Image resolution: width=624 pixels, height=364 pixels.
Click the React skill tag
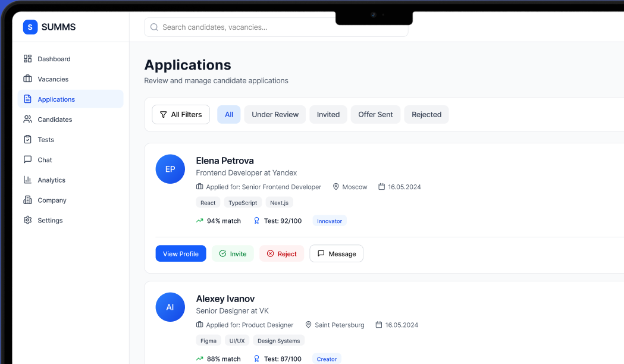pyautogui.click(x=208, y=202)
